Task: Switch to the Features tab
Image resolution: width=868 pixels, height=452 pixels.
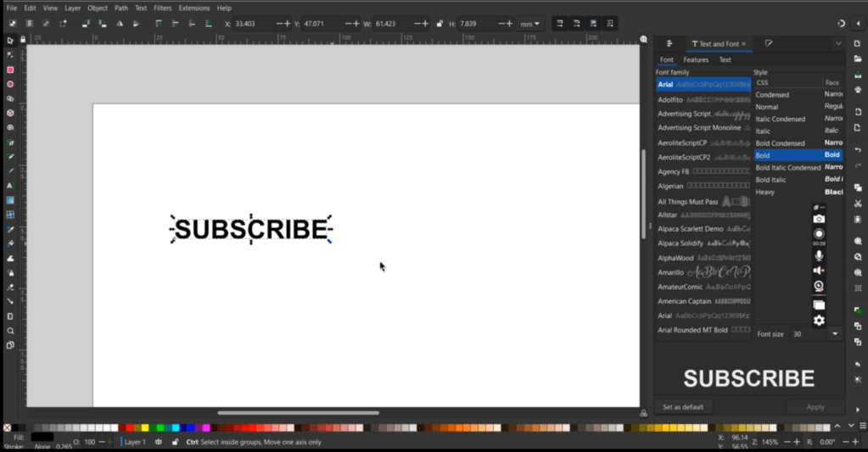Action: tap(696, 60)
